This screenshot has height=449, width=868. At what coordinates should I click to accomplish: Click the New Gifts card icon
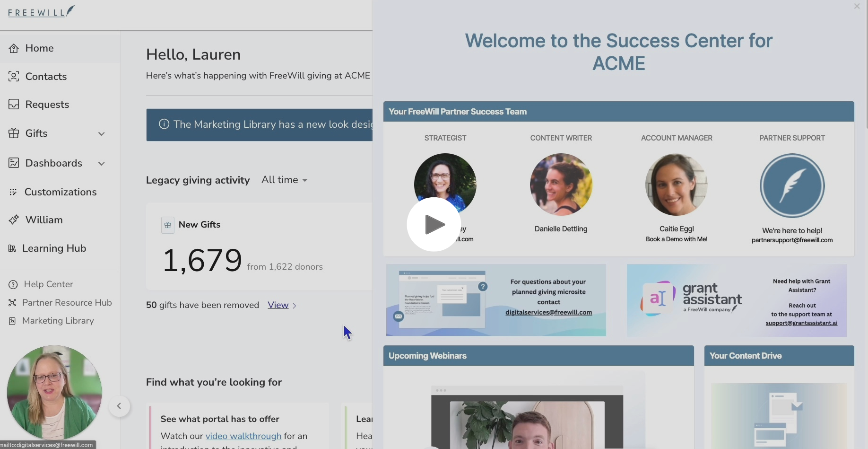(168, 225)
